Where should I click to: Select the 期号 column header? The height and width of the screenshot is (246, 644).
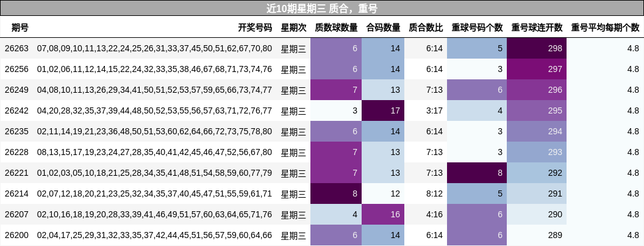[x=20, y=27]
